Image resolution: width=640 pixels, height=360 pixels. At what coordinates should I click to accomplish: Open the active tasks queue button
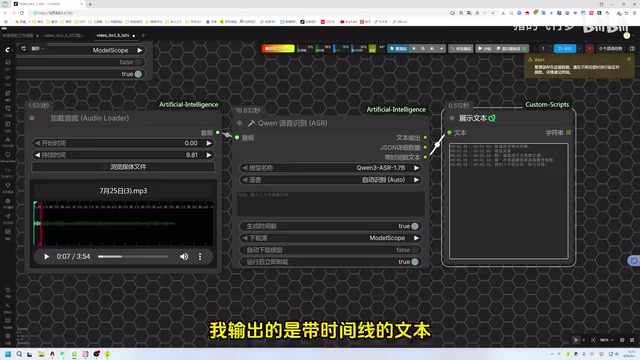pos(611,49)
